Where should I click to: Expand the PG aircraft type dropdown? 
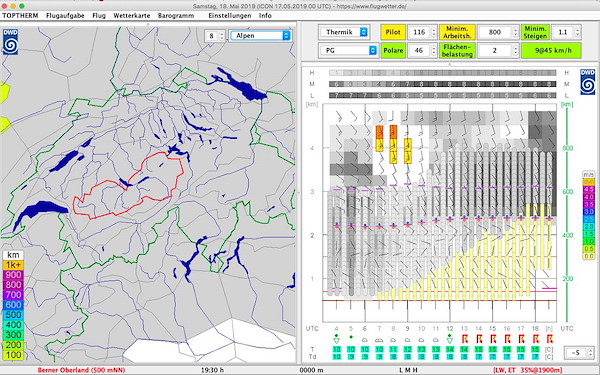(348, 50)
